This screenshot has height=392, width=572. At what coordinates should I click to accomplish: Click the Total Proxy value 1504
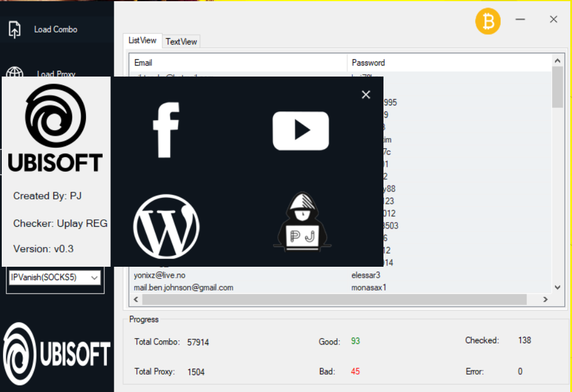click(196, 372)
